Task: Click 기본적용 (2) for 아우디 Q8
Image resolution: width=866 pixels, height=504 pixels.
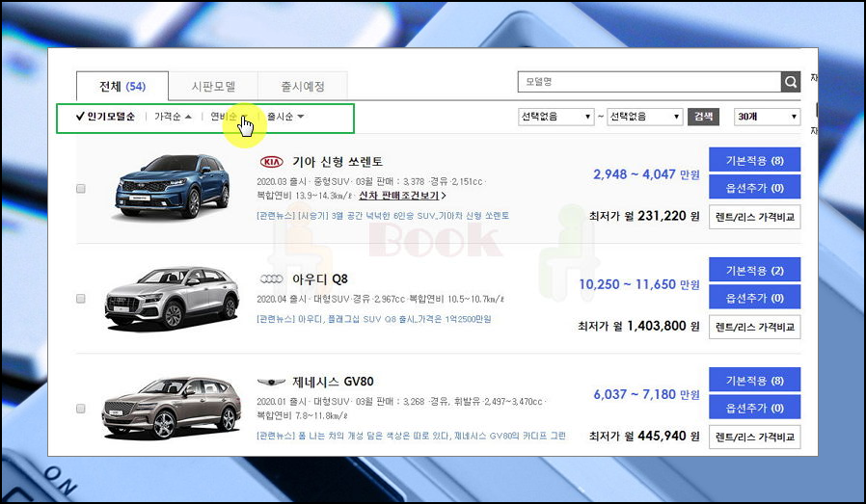Action: tap(754, 271)
